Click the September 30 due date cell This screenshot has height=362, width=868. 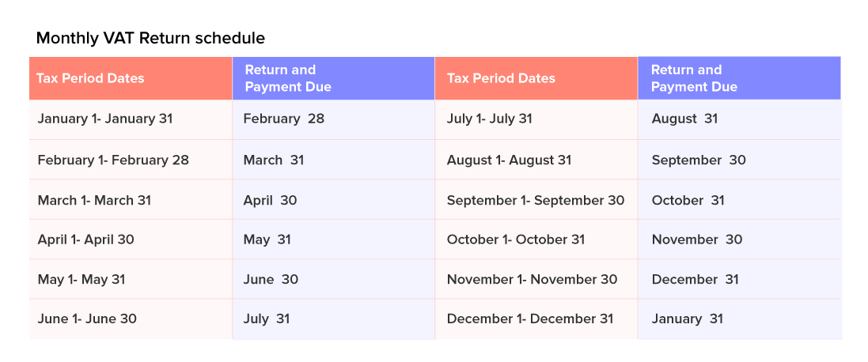[699, 160]
